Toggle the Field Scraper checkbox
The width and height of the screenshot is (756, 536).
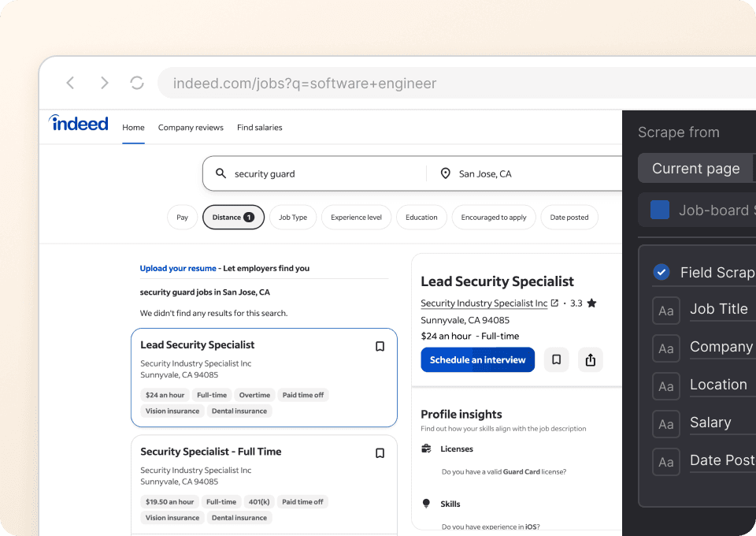[x=661, y=273]
